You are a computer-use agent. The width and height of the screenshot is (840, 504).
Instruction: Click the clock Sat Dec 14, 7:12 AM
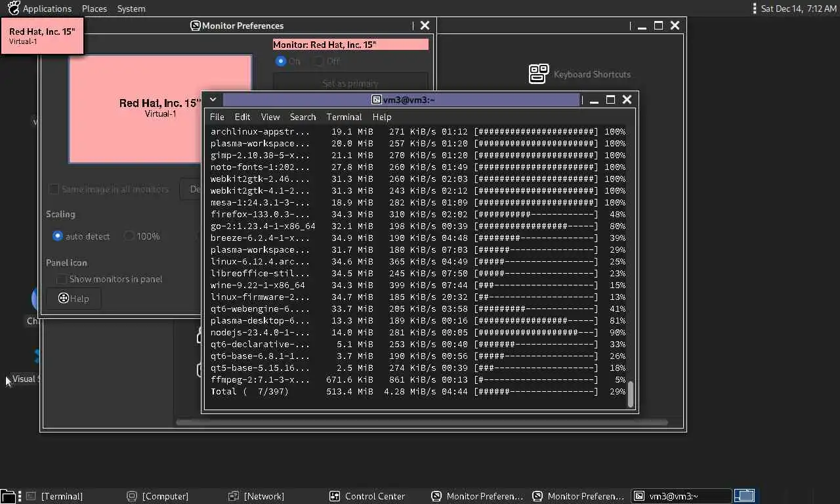[x=799, y=9]
